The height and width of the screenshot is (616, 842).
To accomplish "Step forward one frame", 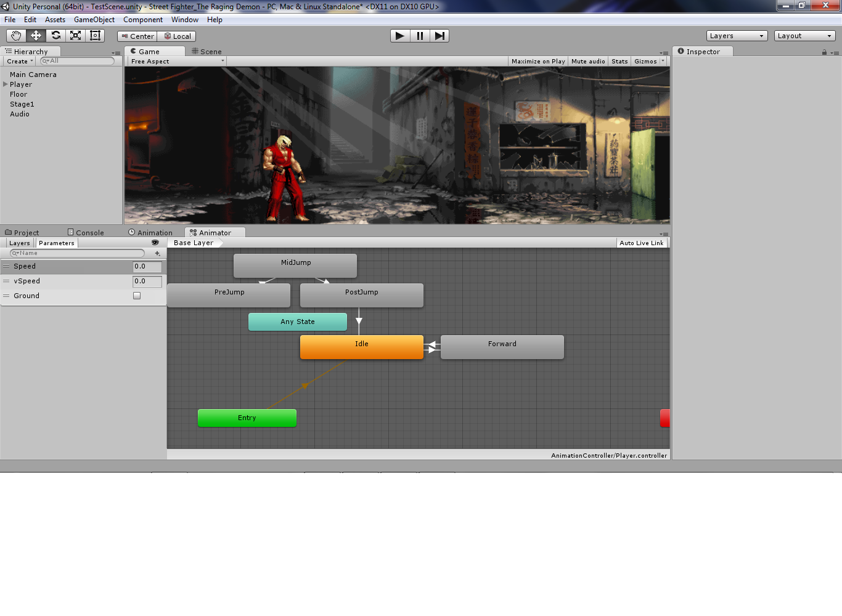I will click(x=439, y=36).
